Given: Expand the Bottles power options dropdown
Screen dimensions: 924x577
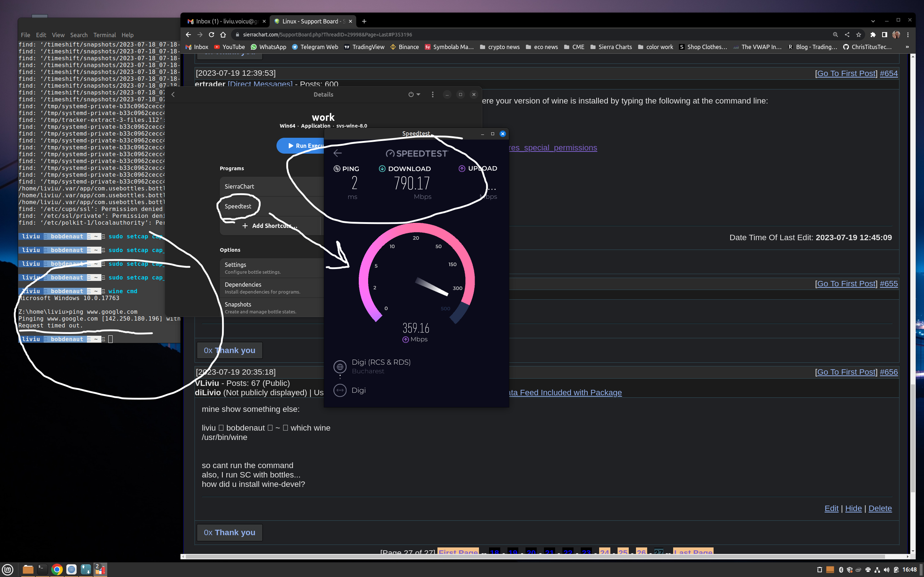Looking at the screenshot, I should click(x=414, y=94).
